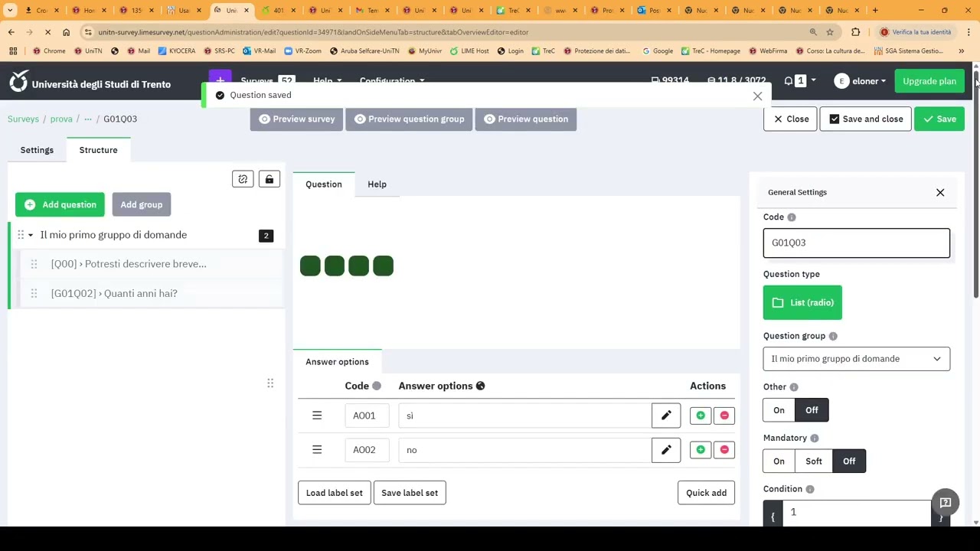Set Mandatory to Soft
Image resolution: width=980 pixels, height=551 pixels.
(x=814, y=461)
